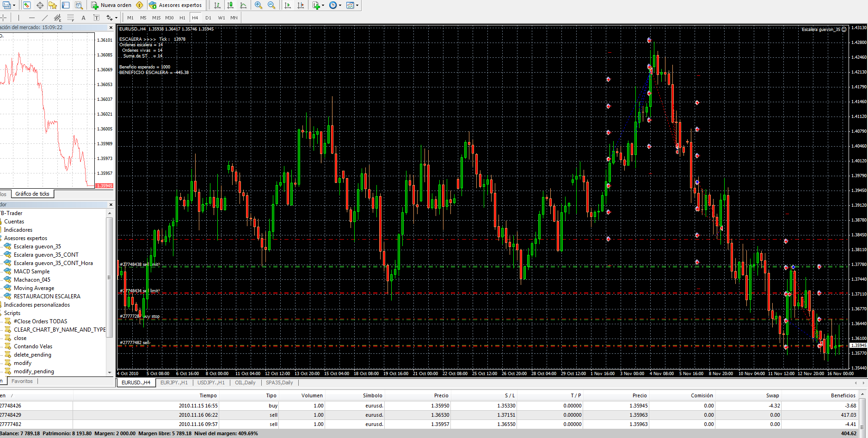
Task: Click the Navigator panel vertical scrollbar
Action: coord(110,278)
